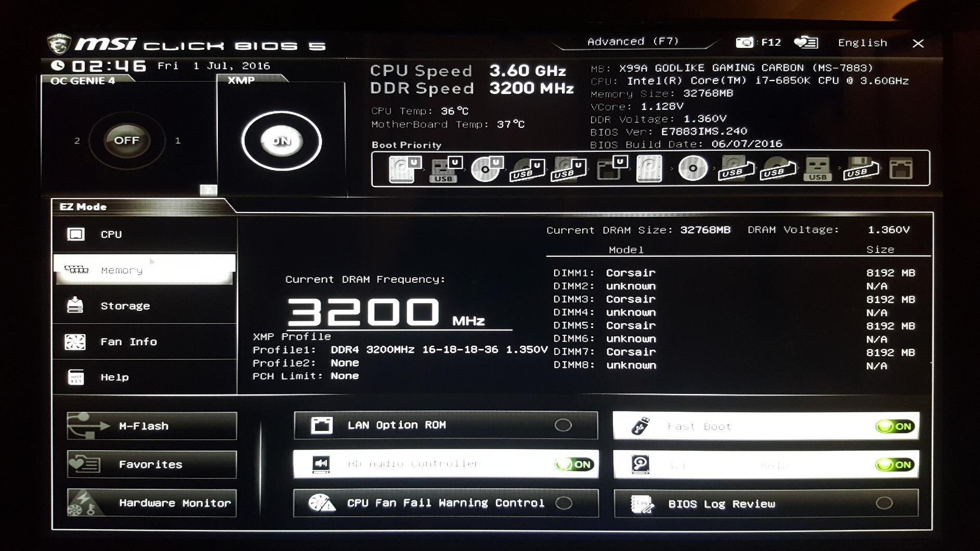The width and height of the screenshot is (980, 551).
Task: Switch to Advanced (F7) mode
Action: click(633, 42)
